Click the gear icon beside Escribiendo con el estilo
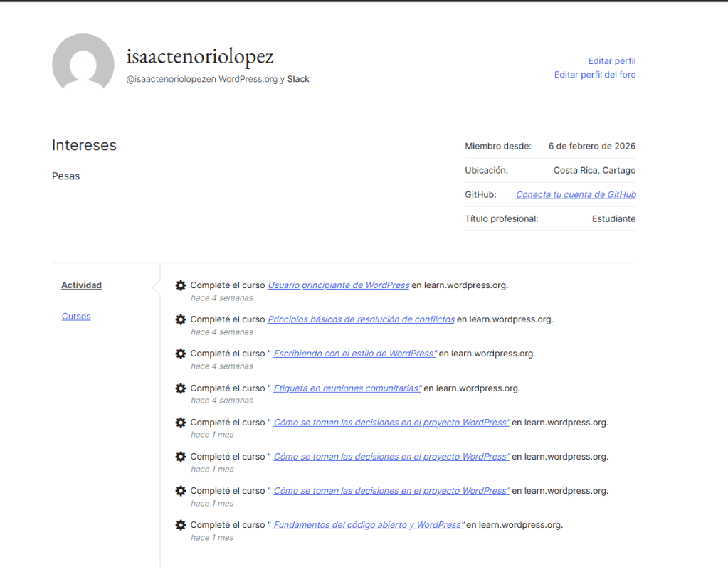 [x=181, y=354]
